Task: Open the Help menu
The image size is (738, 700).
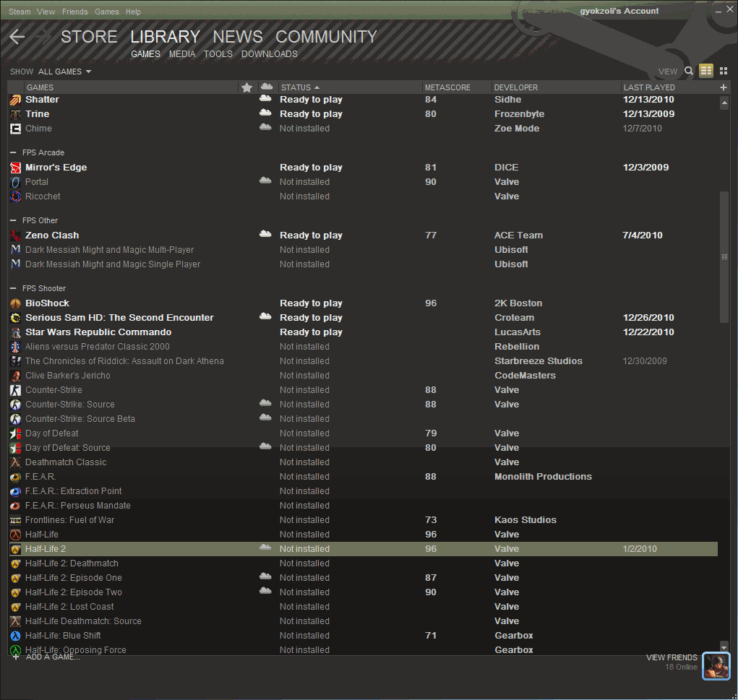Action: 133,12
